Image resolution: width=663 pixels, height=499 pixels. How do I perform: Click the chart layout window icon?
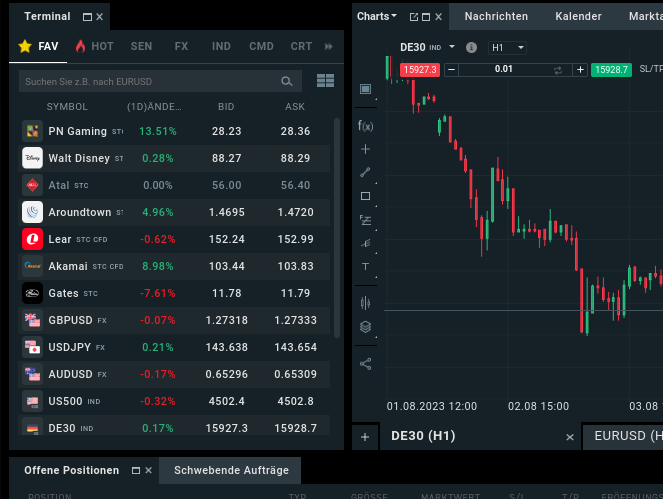pos(365,89)
